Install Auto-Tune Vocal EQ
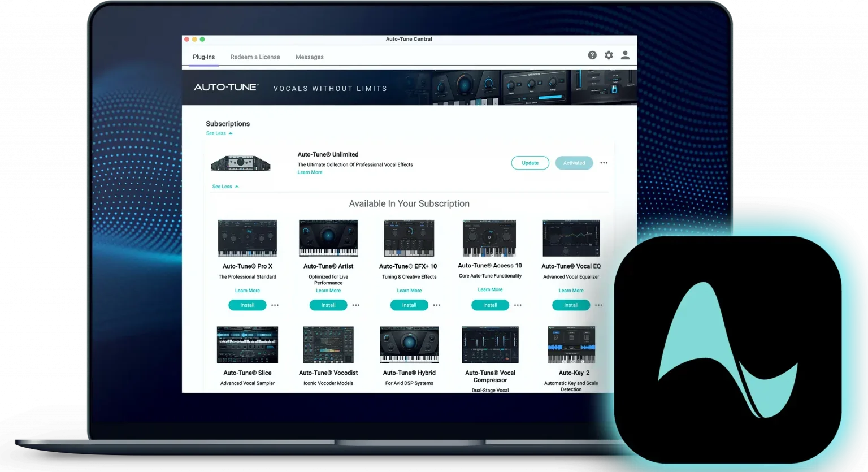 tap(571, 305)
